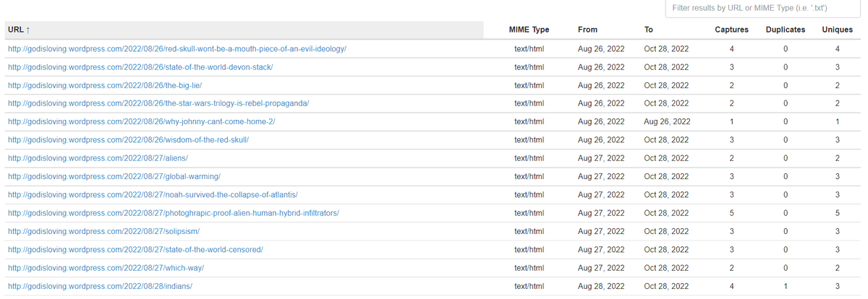Open the which-way URL link
This screenshot has height=299, width=868.
click(106, 268)
